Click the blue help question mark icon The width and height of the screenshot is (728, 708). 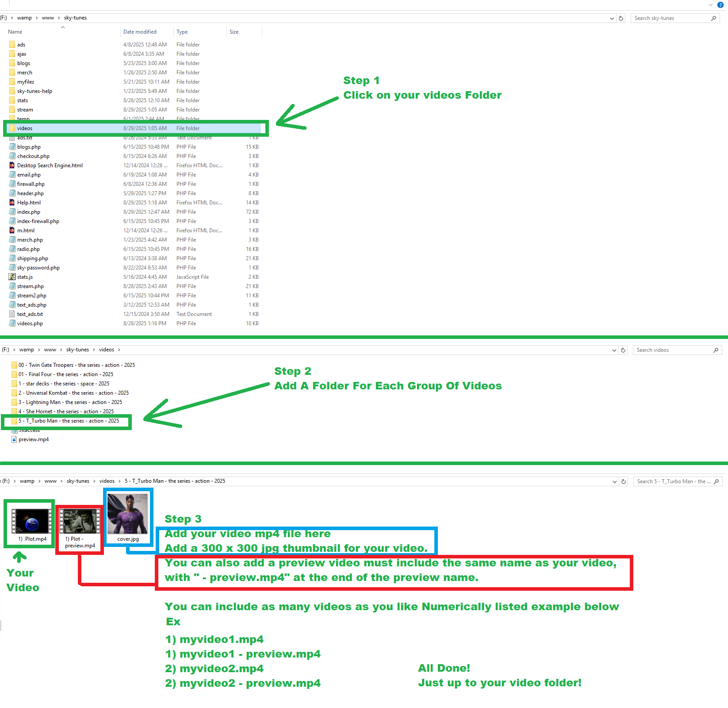[x=720, y=5]
